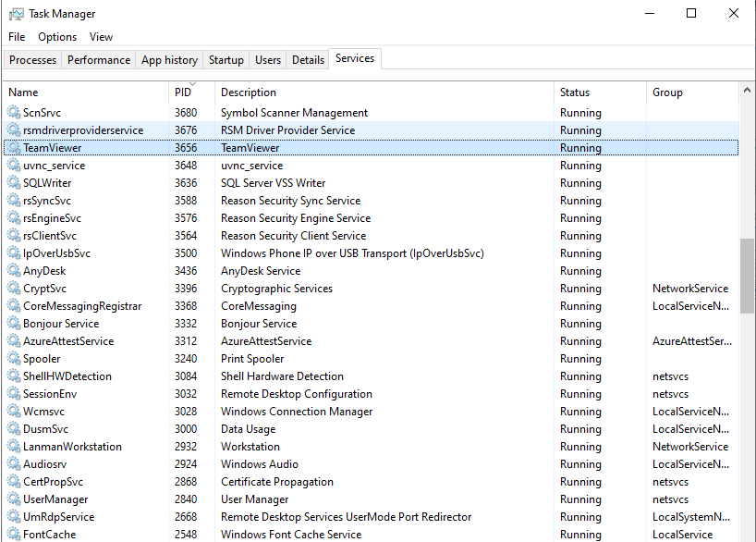The height and width of the screenshot is (542, 756).
Task: Click the gear icon beside ScnSrvc
Action: coord(14,113)
